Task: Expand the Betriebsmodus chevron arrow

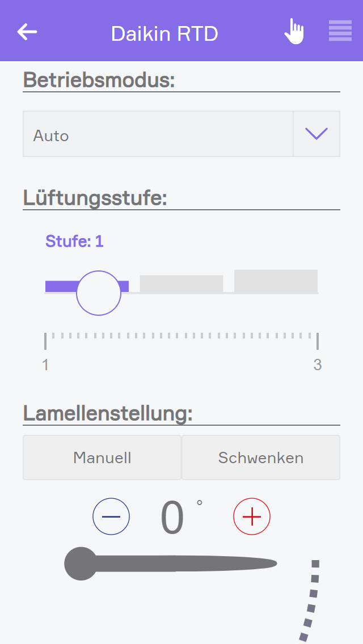Action: pyautogui.click(x=316, y=134)
